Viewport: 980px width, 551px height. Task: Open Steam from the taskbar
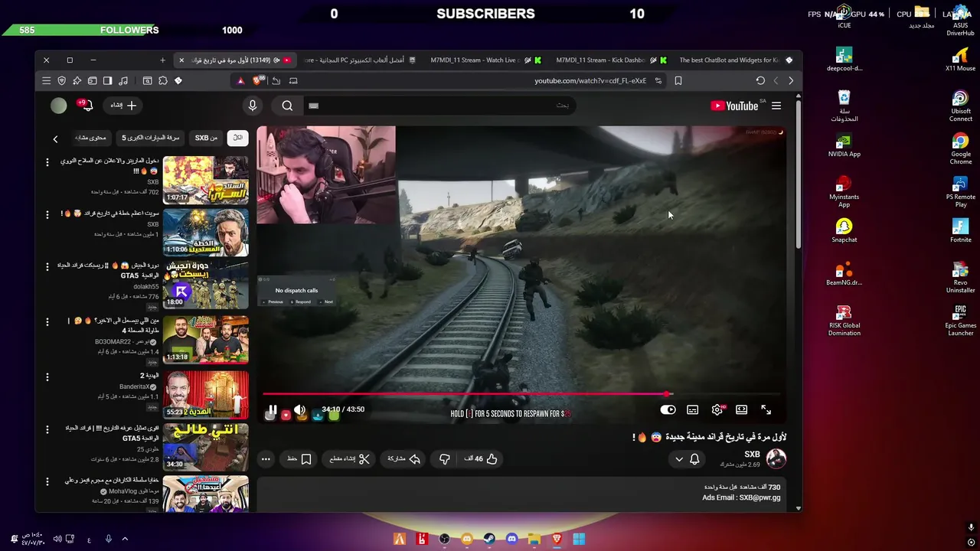tap(489, 539)
